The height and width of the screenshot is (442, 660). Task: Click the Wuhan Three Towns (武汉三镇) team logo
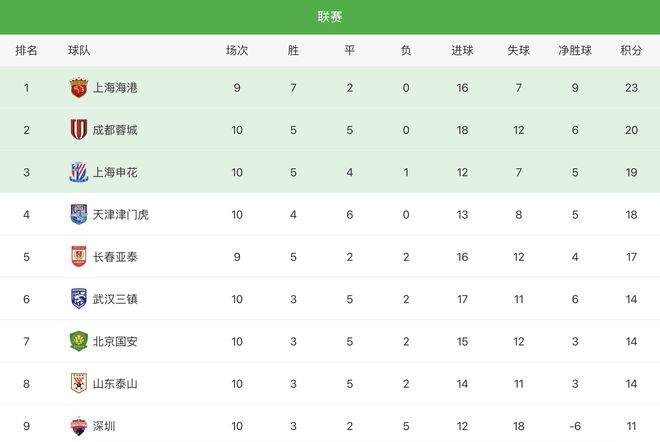click(78, 299)
